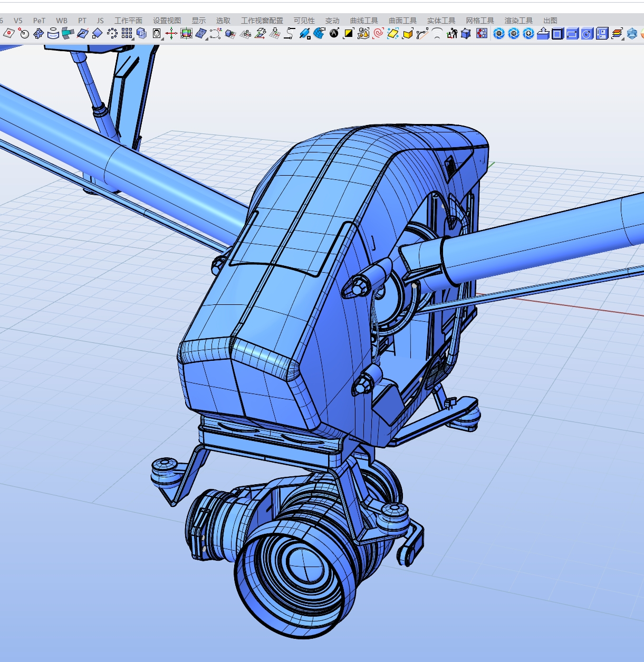The width and height of the screenshot is (644, 662).
Task: Open the 渲染工具 menu
Action: (518, 20)
